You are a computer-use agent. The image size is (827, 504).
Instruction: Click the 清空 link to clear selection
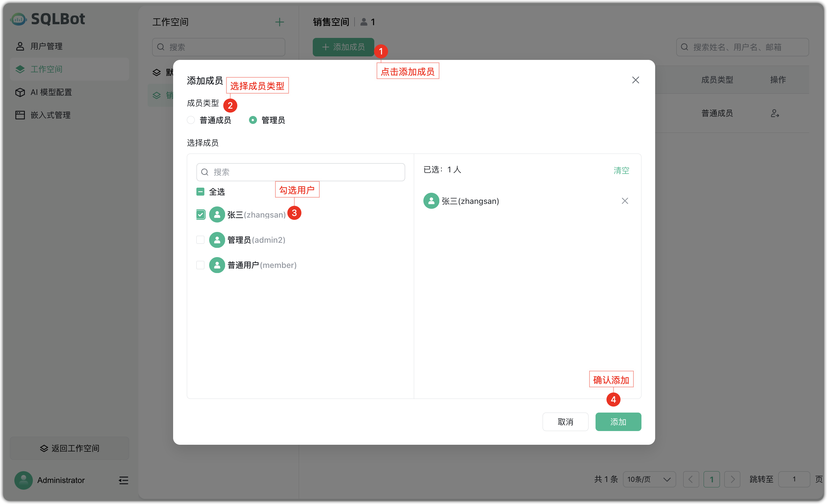621,170
